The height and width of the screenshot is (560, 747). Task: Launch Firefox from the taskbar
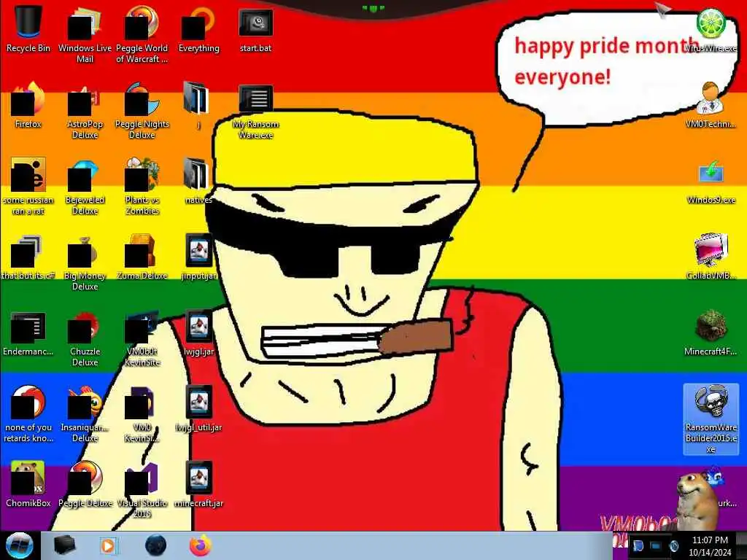coord(201,545)
